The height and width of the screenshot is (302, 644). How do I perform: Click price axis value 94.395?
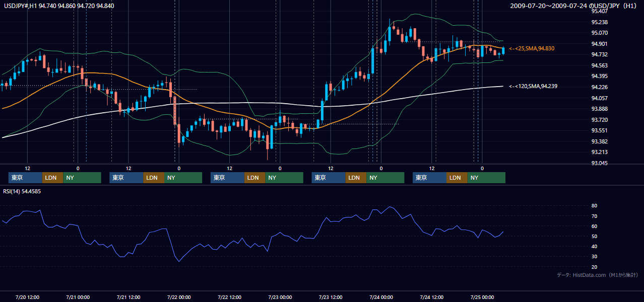click(600, 76)
